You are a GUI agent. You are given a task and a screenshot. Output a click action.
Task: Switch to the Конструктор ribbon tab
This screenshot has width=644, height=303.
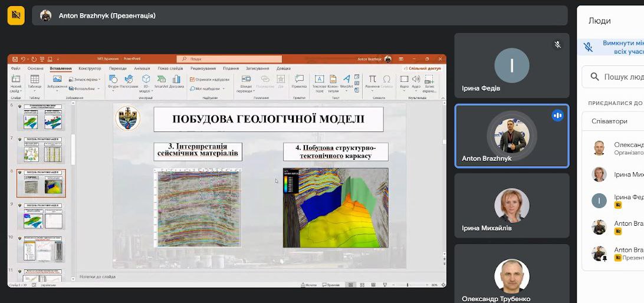click(90, 68)
